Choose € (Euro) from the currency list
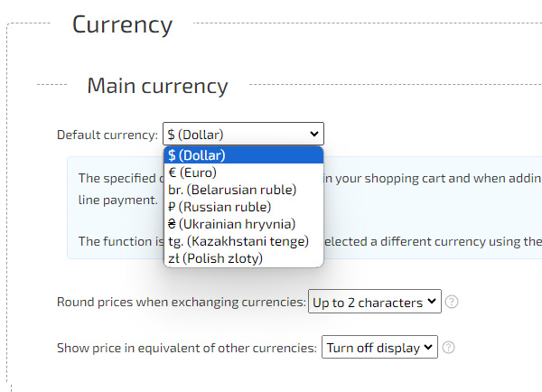 242,172
